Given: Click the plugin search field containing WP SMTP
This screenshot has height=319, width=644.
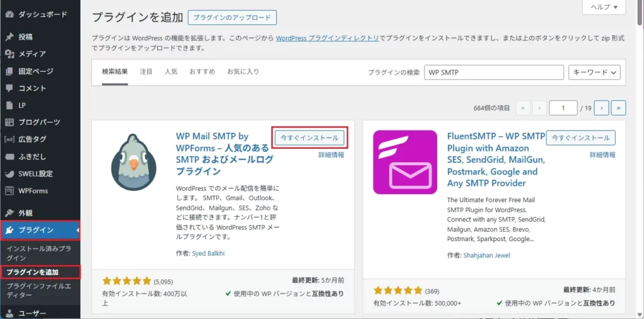Looking at the screenshot, I should pyautogui.click(x=494, y=72).
